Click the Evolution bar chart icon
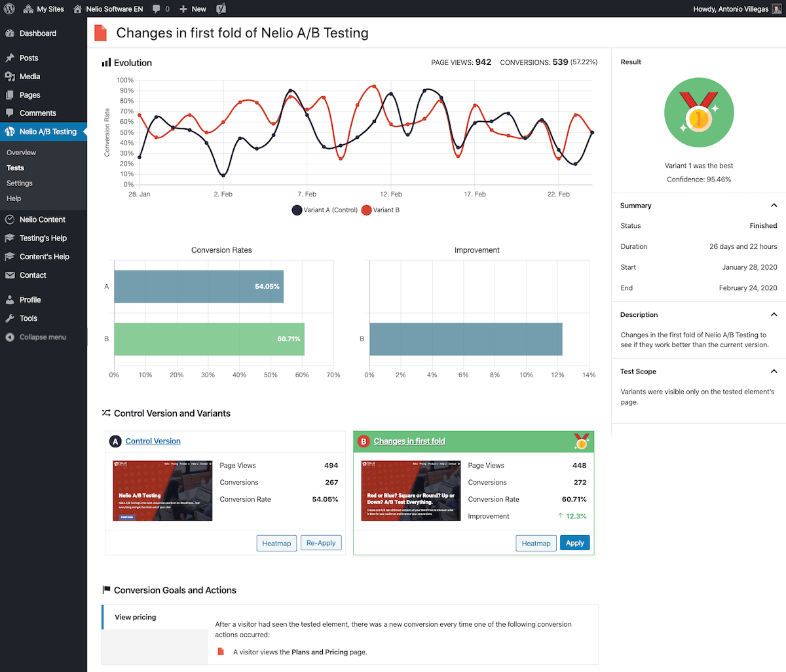Screen dimensions: 786x672 click(106, 63)
